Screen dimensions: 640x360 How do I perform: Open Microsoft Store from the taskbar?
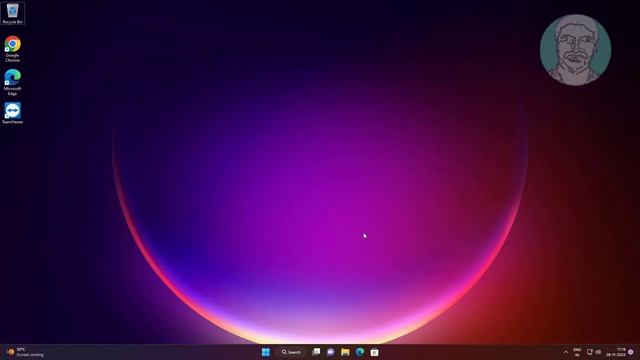click(x=374, y=352)
